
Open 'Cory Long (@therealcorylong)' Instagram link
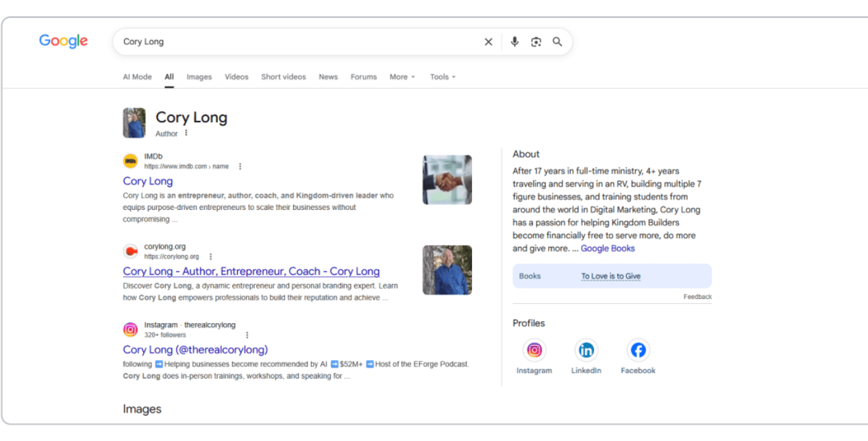click(195, 350)
